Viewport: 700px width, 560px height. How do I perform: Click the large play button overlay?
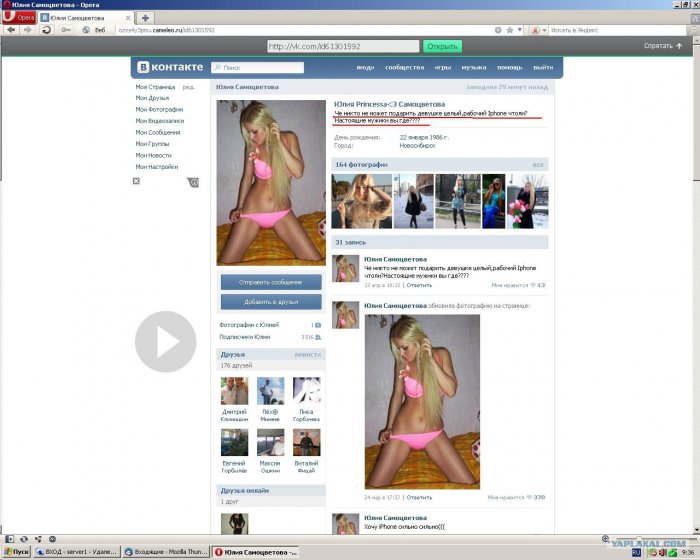tap(165, 342)
